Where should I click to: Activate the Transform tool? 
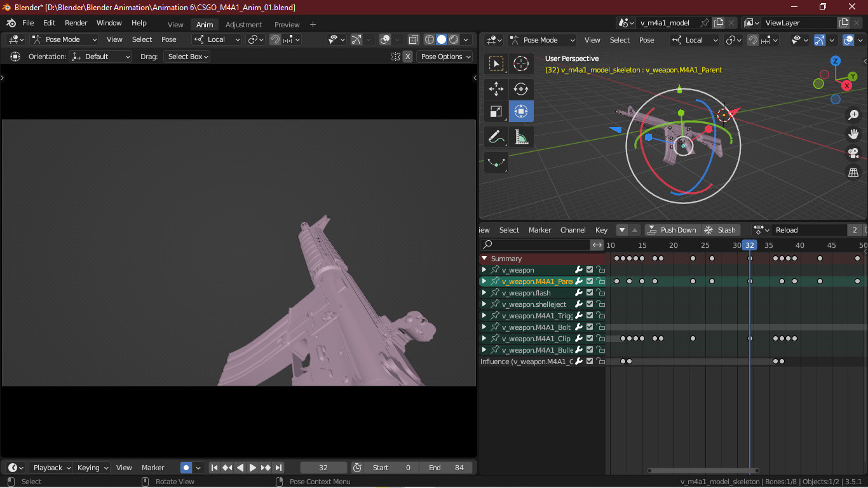coord(520,111)
